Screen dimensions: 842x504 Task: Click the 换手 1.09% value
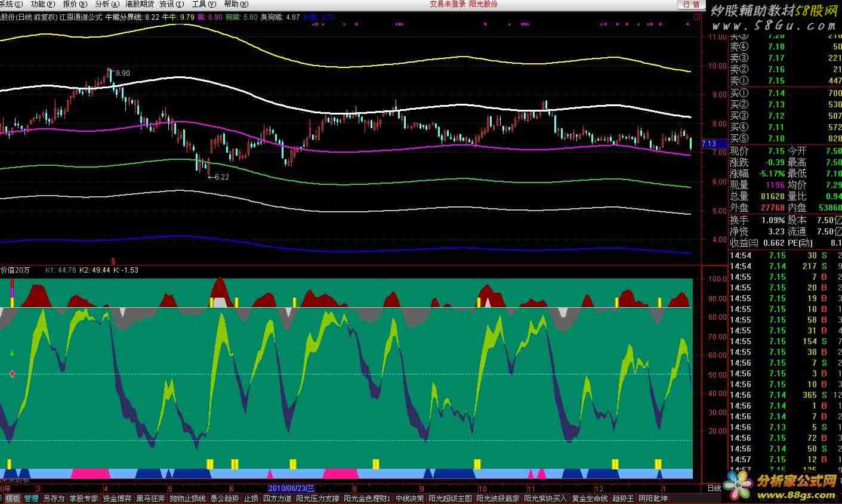coord(773,220)
